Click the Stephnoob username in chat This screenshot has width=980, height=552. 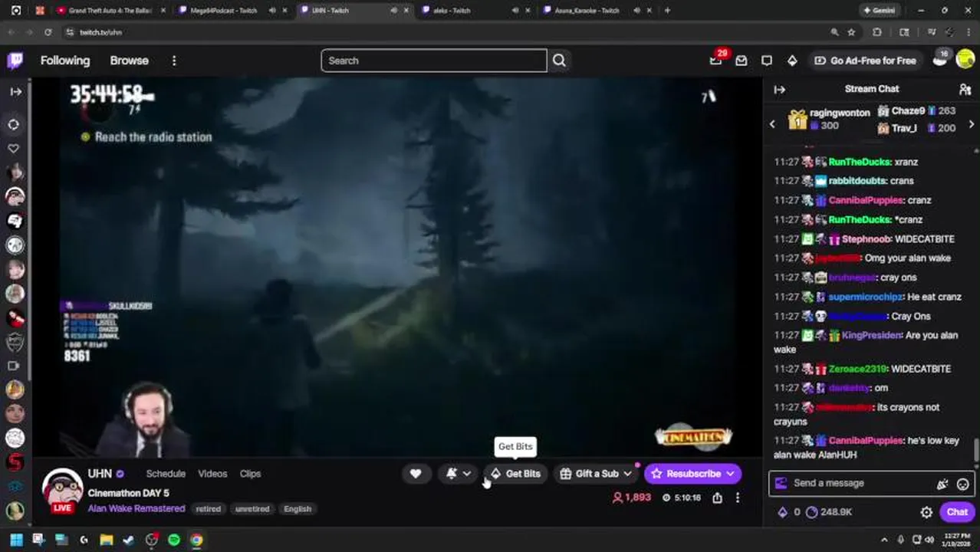coord(865,239)
